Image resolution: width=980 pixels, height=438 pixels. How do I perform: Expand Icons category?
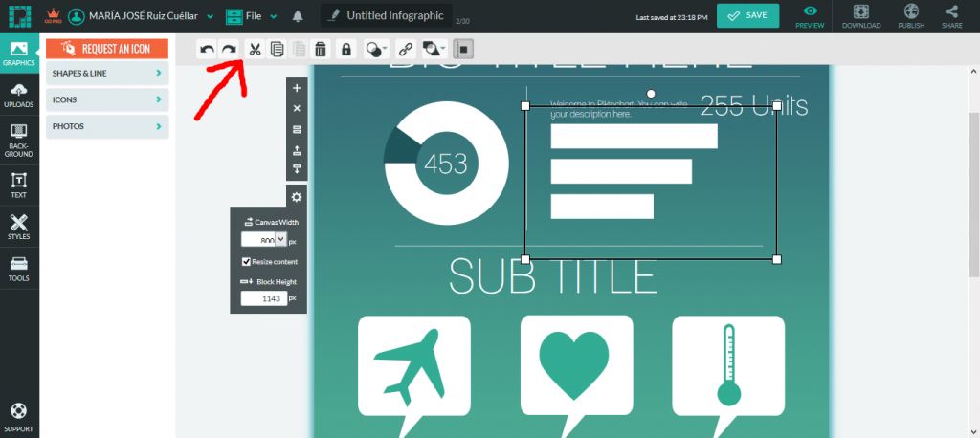107,100
